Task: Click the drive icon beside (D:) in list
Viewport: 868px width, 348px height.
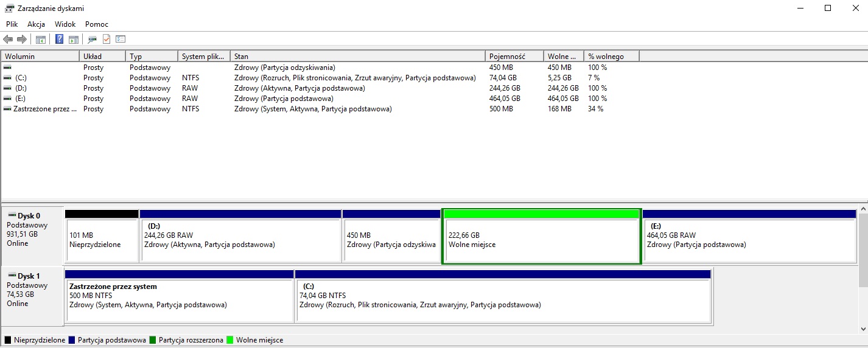Action: click(x=7, y=88)
